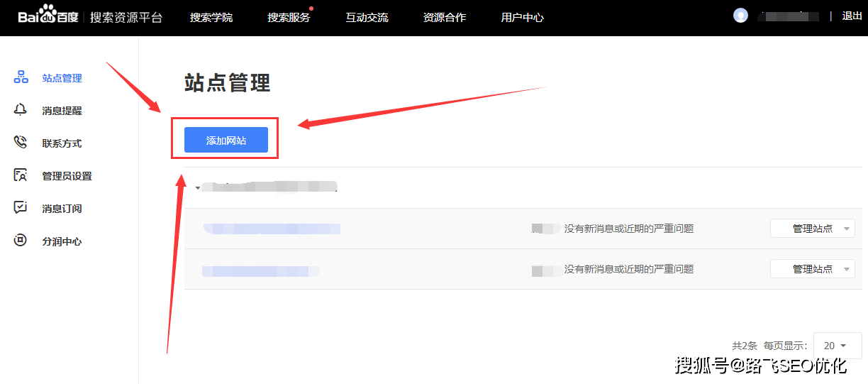Click the 联系方式 phone icon
This screenshot has width=868, height=384.
[x=21, y=143]
